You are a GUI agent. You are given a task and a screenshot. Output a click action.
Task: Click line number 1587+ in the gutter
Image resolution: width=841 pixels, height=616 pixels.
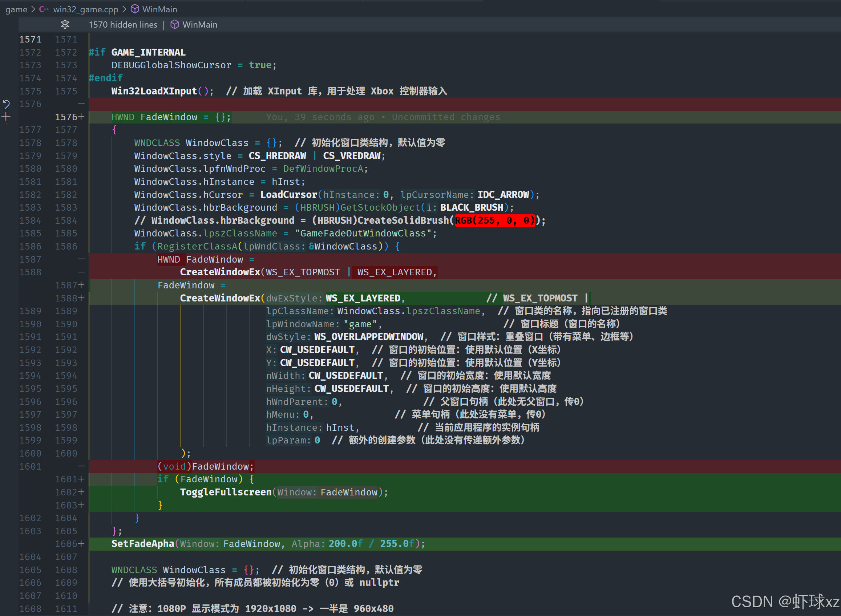coord(66,285)
